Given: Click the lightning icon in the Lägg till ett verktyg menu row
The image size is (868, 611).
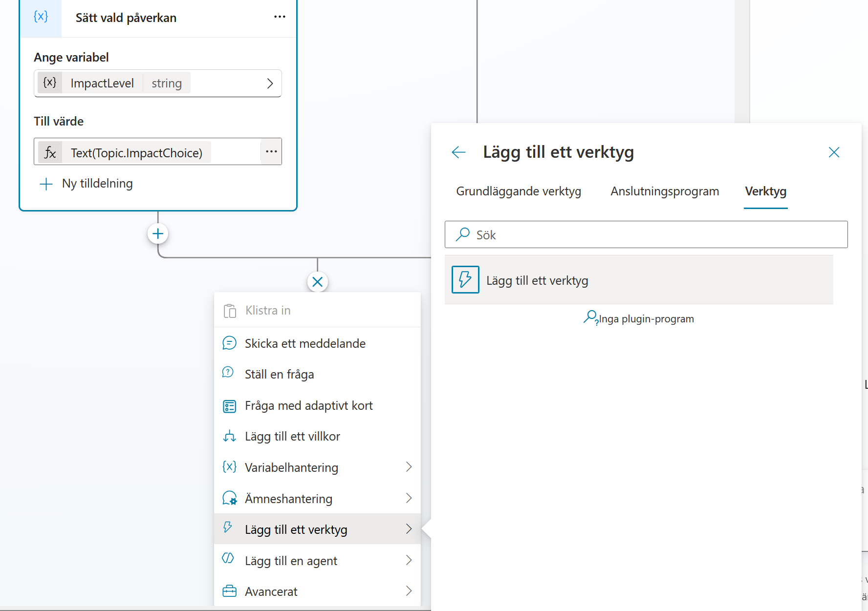Looking at the screenshot, I should click(x=228, y=527).
